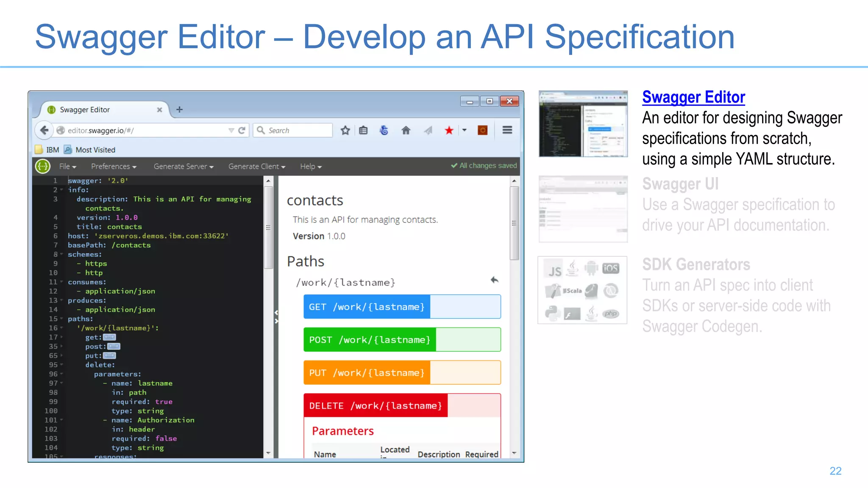The width and height of the screenshot is (868, 488).
Task: Open the Preferences menu
Action: click(x=114, y=166)
